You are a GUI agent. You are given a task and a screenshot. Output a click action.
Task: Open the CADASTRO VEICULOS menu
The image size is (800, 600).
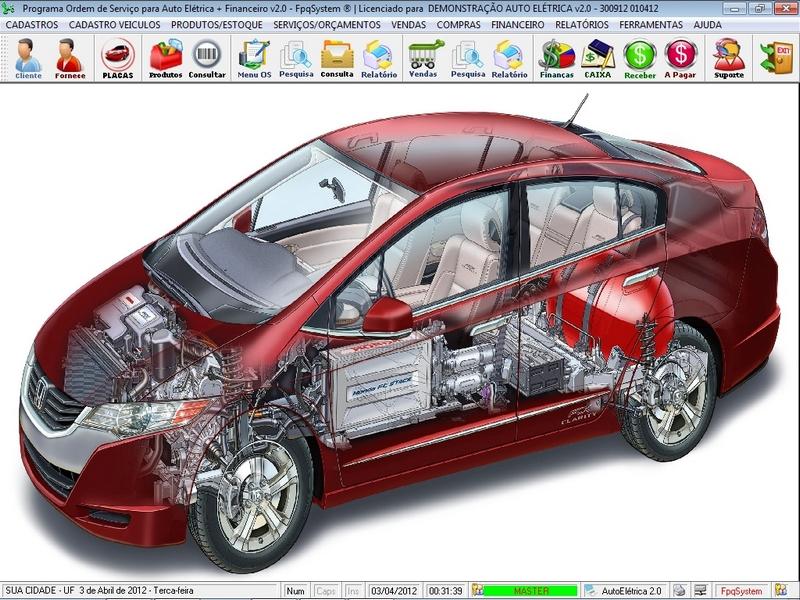click(x=114, y=24)
